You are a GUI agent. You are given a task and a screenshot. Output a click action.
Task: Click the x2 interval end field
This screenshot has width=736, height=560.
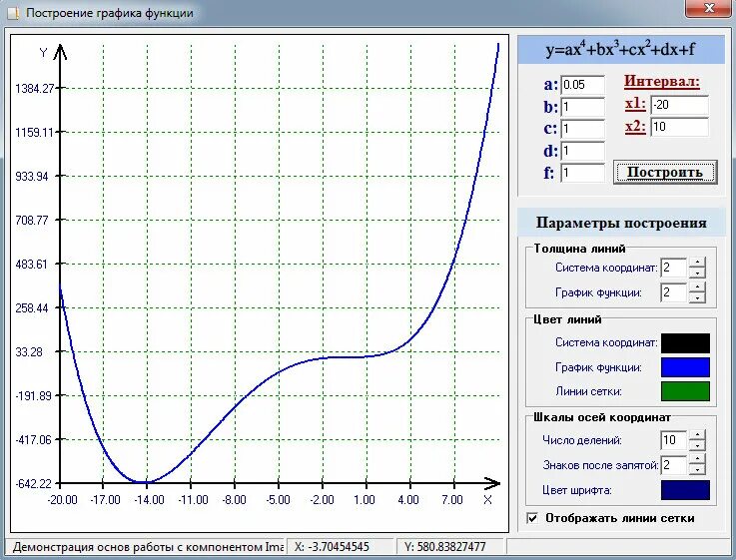click(x=679, y=127)
